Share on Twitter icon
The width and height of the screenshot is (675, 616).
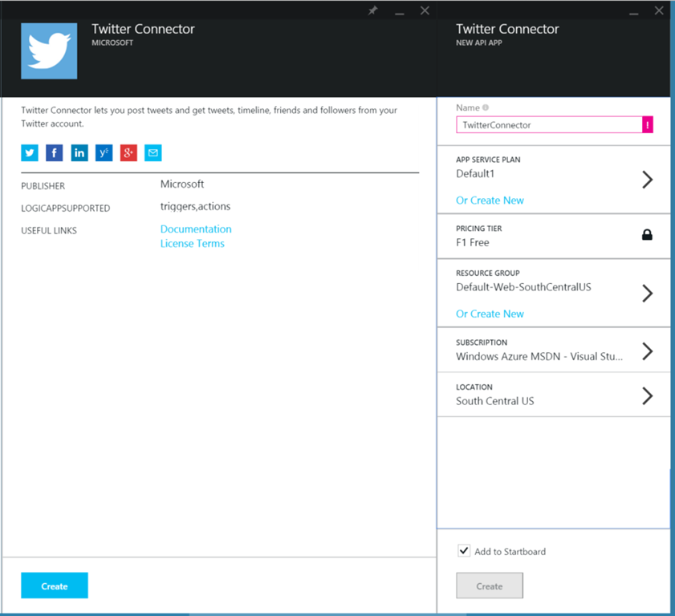(x=30, y=152)
